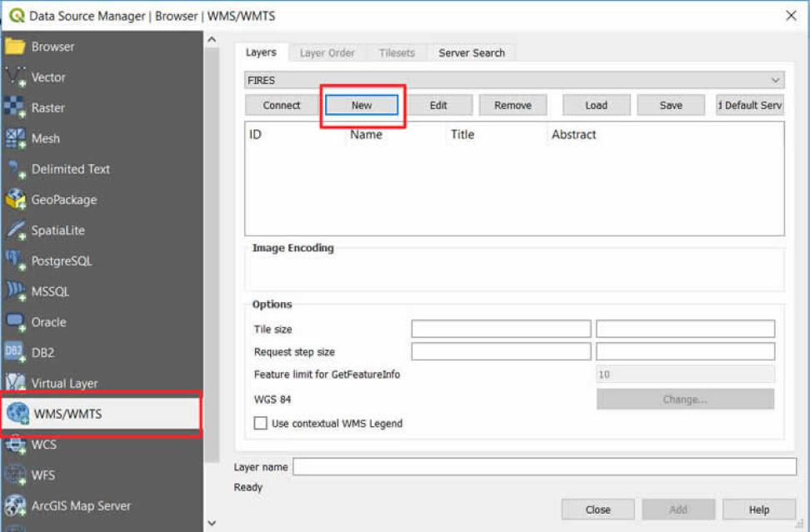This screenshot has height=532, width=810.
Task: Select the SpatiaLite feather icon
Action: point(16,230)
